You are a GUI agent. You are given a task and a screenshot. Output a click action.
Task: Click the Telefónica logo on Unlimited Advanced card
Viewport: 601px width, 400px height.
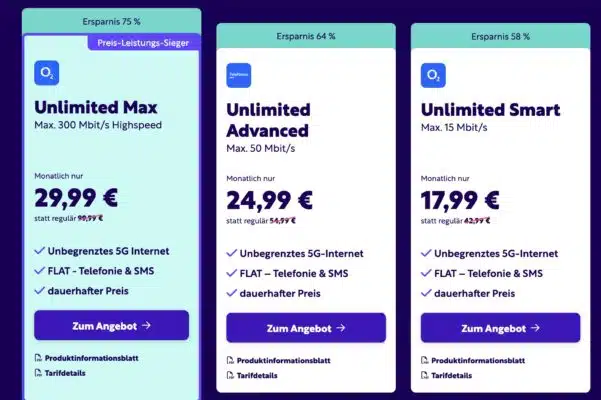click(x=238, y=75)
